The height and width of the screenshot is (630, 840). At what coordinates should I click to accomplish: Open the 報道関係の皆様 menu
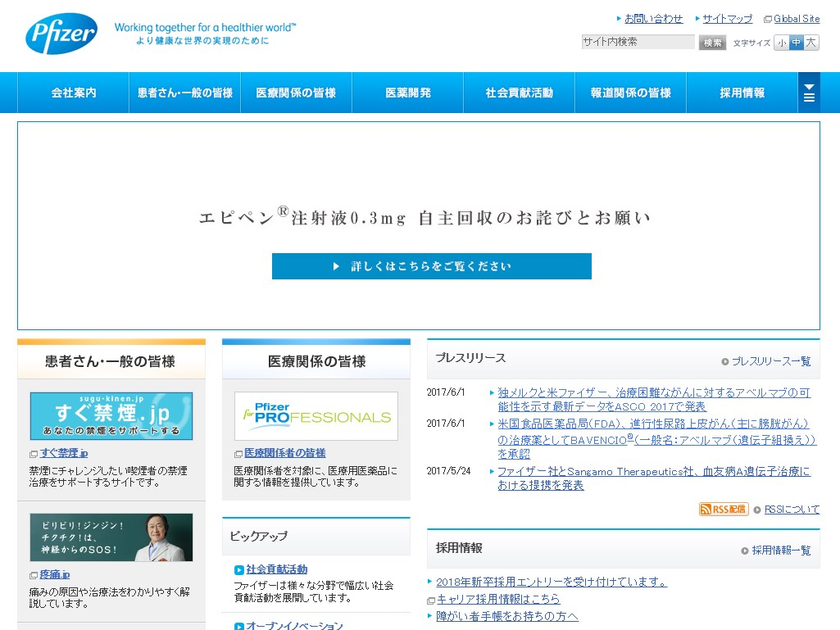[x=630, y=93]
